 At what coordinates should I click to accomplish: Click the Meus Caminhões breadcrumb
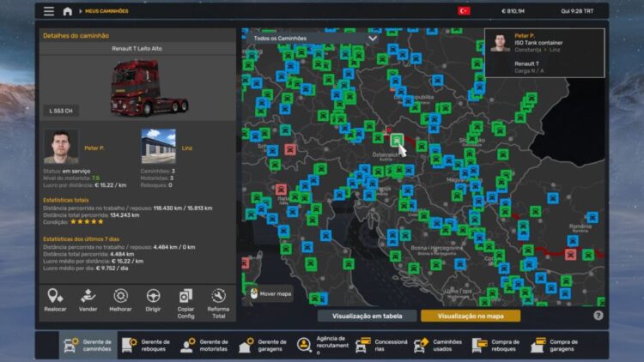tap(106, 11)
